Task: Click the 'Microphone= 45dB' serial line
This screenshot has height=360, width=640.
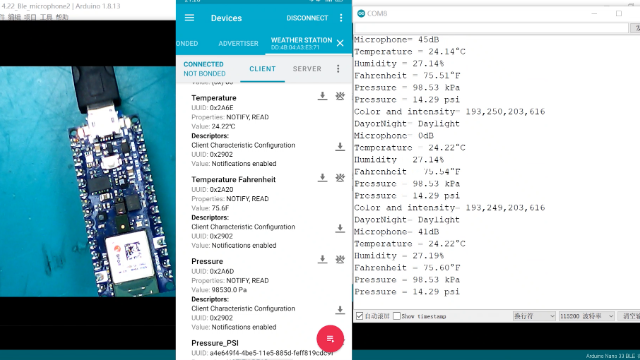Action: 396,40
